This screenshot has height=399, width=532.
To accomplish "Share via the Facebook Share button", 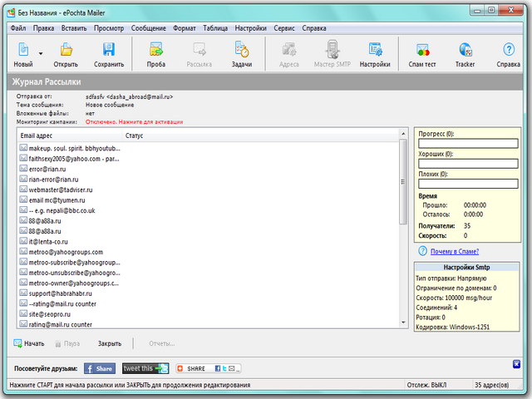I will tap(100, 368).
